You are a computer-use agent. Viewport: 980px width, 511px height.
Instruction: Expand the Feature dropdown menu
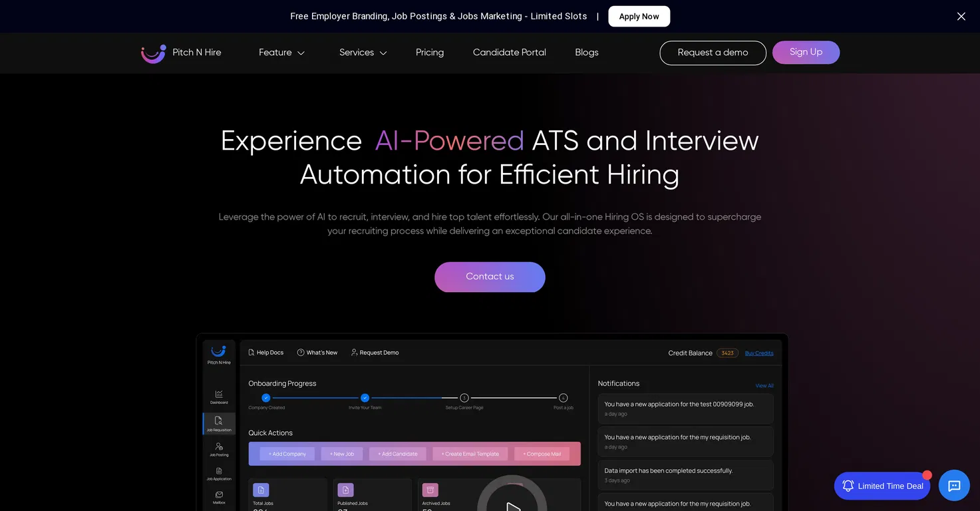point(281,53)
